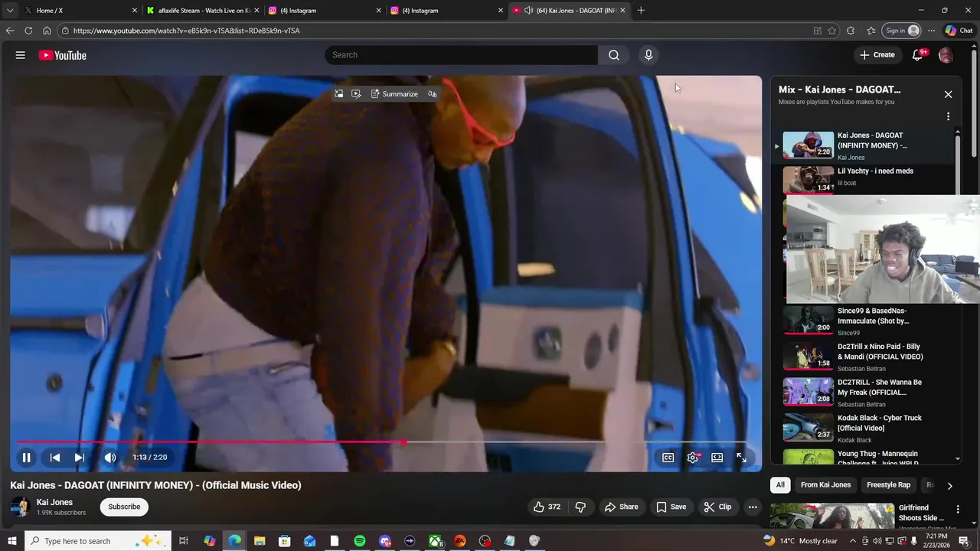Image resolution: width=980 pixels, height=551 pixels.
Task: Open the Mix playlist options menu
Action: point(948,117)
